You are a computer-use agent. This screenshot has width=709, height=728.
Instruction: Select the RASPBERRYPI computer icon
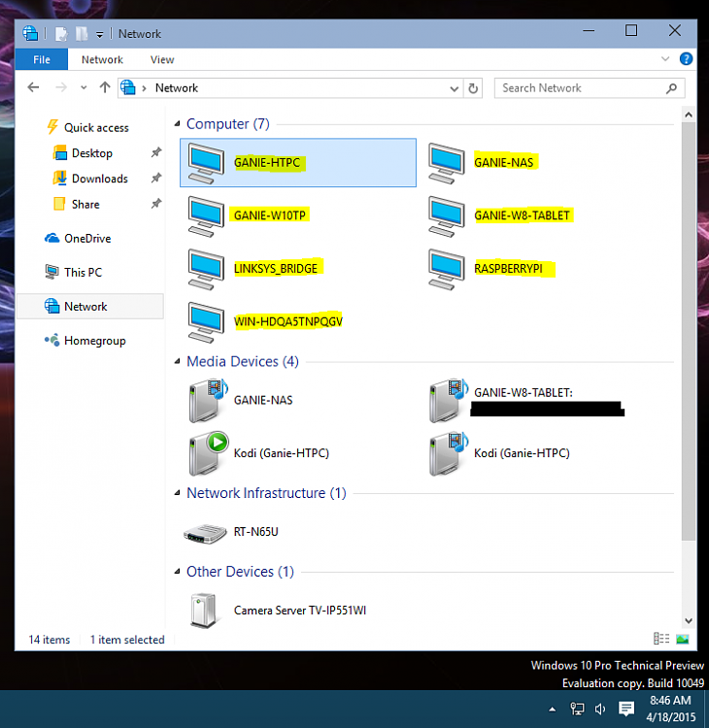tap(446, 269)
